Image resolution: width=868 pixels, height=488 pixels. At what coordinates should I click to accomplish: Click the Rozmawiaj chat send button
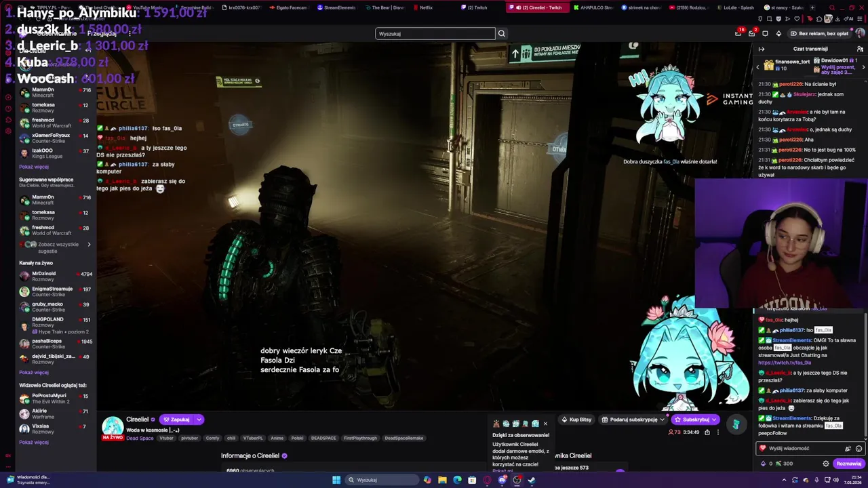[848, 464]
